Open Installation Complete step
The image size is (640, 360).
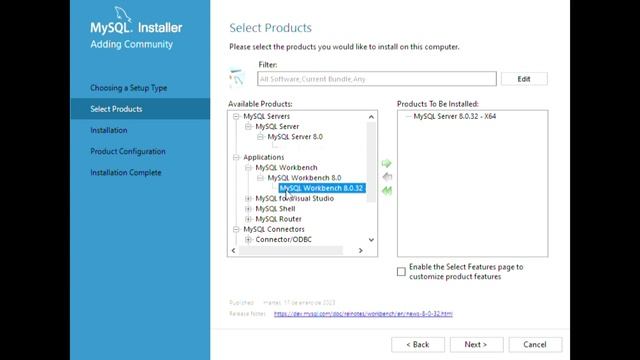pyautogui.click(x=126, y=173)
